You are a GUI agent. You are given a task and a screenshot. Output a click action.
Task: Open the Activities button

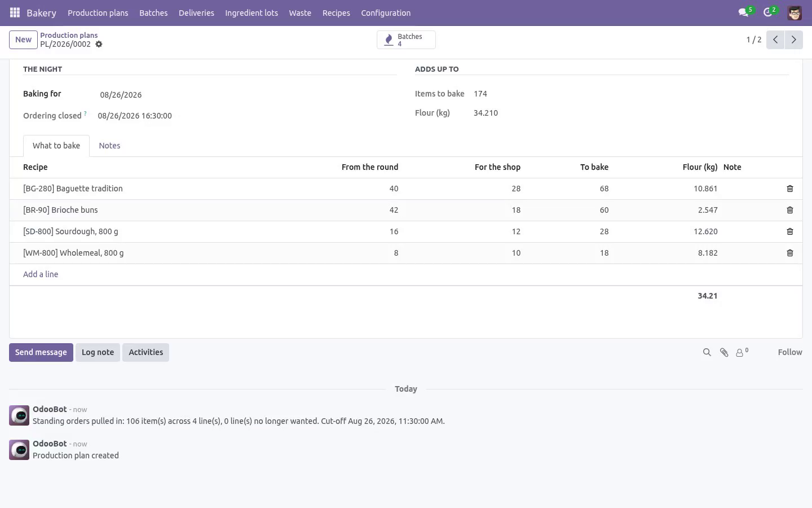tap(145, 352)
